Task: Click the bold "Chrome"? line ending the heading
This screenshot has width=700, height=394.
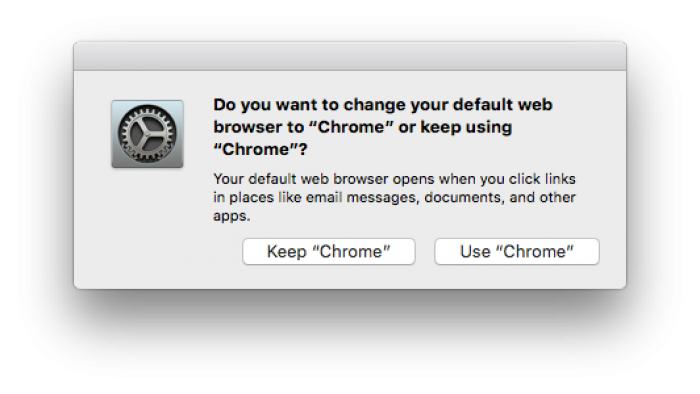Action: pos(260,149)
